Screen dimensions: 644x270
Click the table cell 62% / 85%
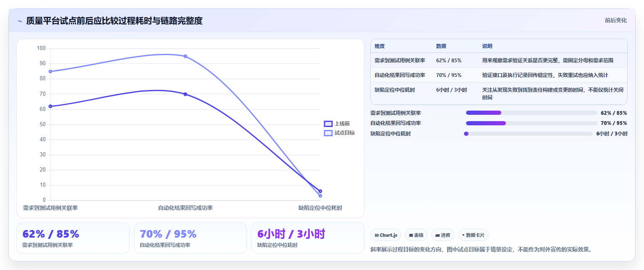tap(449, 61)
